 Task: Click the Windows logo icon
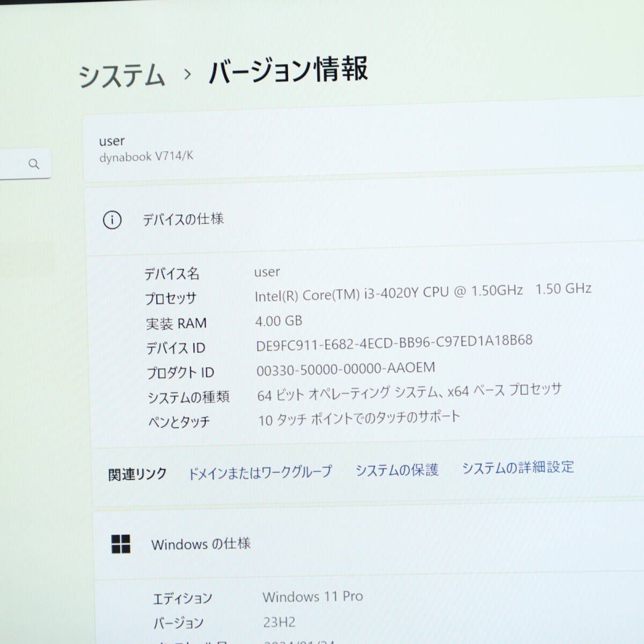pos(121,544)
